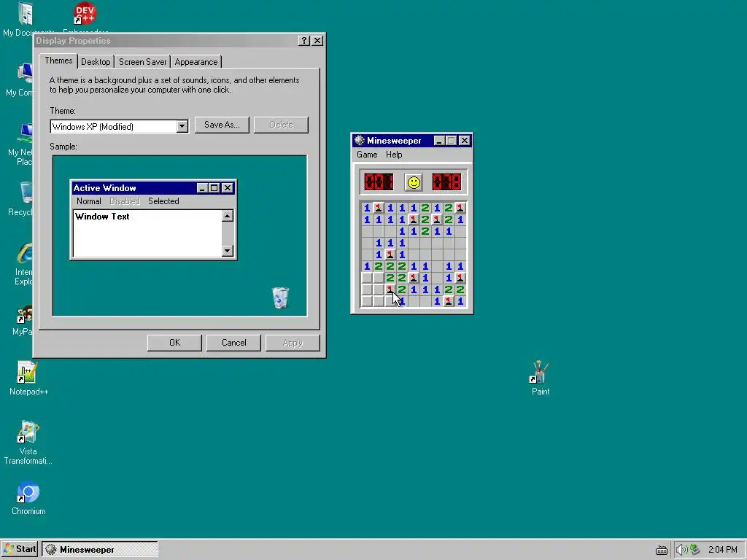Click the Minesweeper title bar mine icon

click(360, 141)
